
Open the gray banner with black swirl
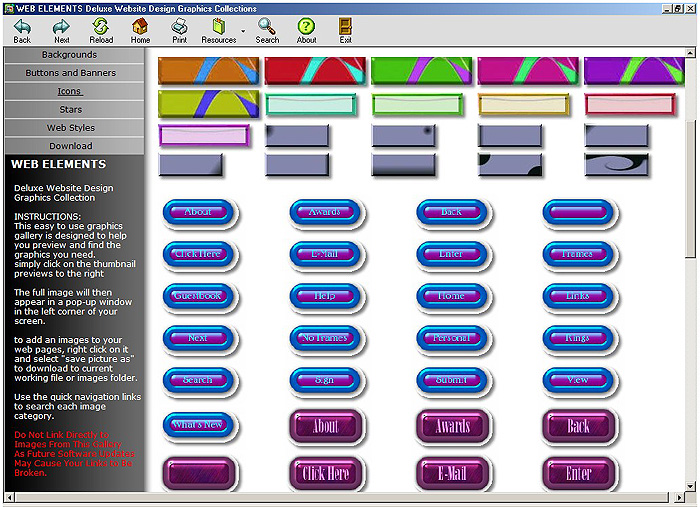coord(617,165)
